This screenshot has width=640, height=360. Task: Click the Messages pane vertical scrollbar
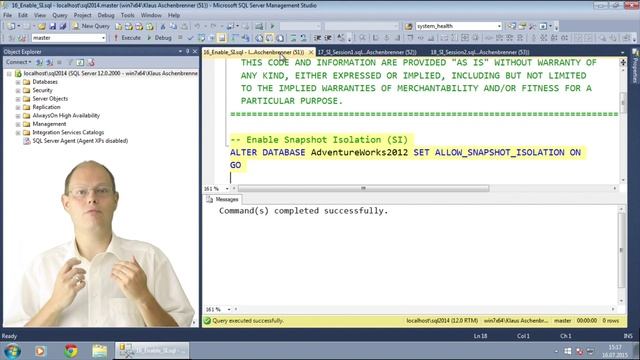click(x=621, y=255)
